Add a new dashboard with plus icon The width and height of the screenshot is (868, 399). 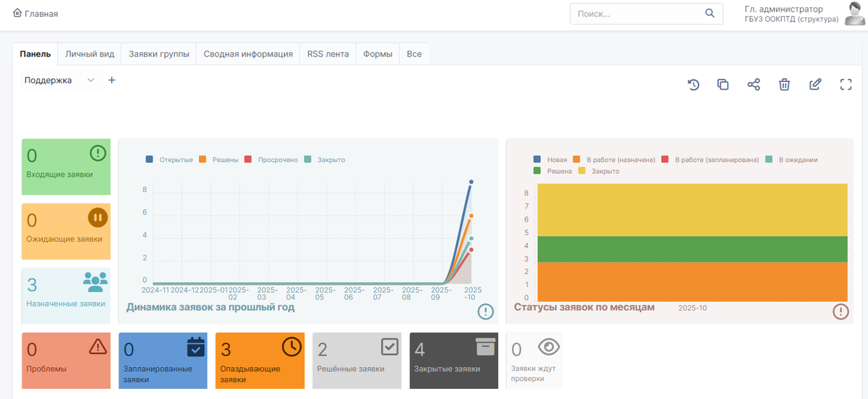click(x=111, y=80)
